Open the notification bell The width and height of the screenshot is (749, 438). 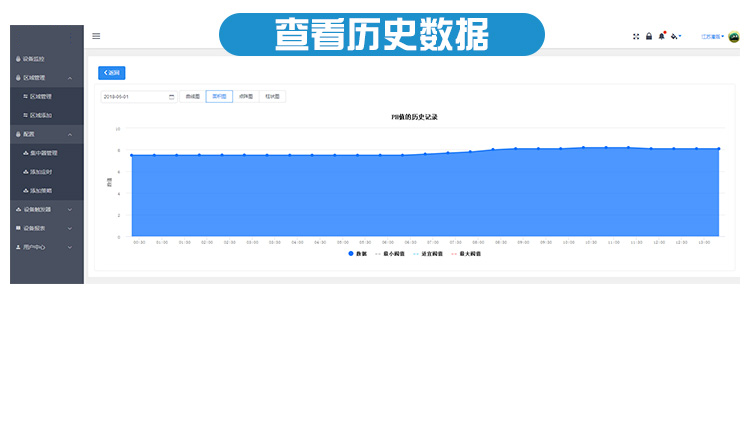click(661, 36)
